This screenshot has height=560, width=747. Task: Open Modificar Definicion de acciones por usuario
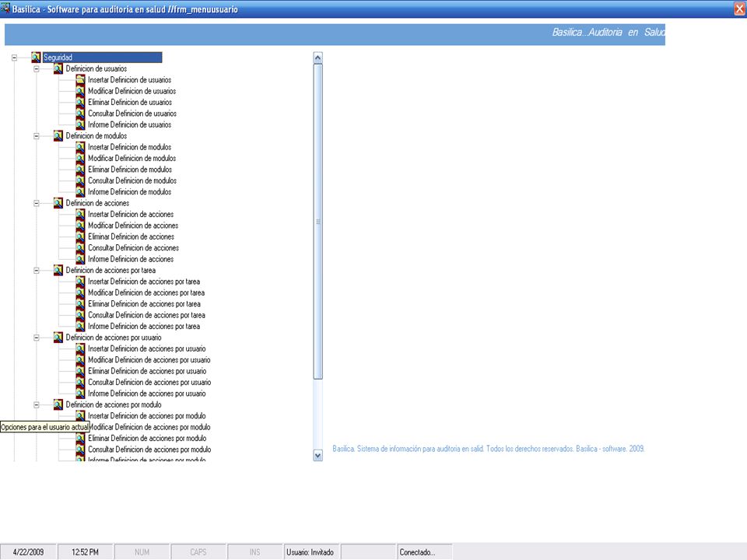149,360
